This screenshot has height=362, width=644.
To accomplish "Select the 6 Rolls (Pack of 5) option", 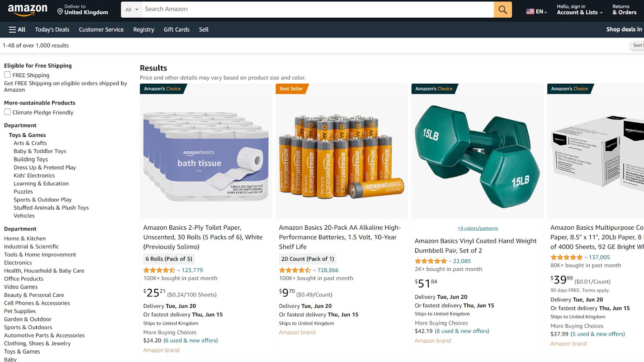I will click(169, 259).
